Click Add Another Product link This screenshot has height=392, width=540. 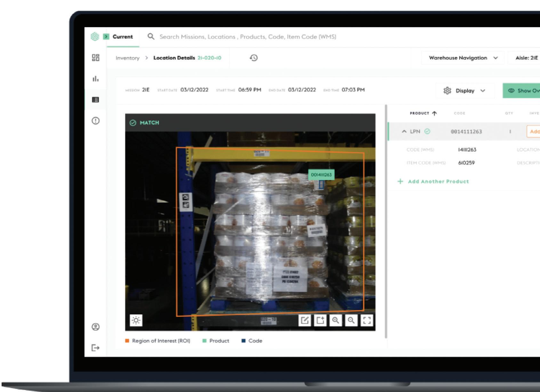[433, 181]
